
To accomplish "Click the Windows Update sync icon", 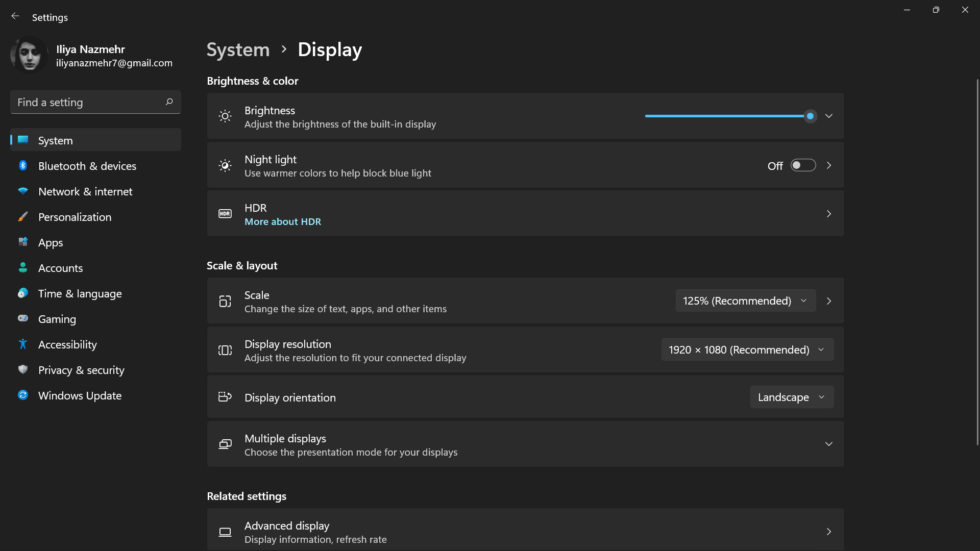I will [23, 395].
